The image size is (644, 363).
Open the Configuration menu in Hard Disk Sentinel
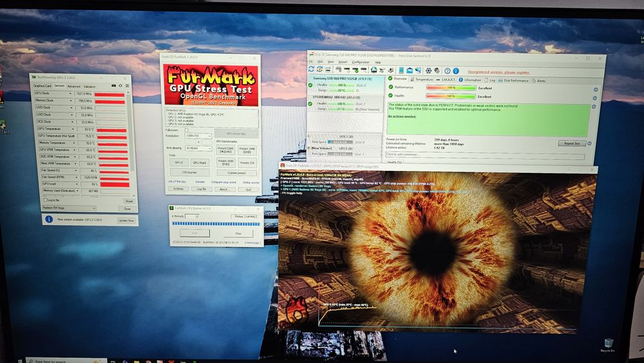pyautogui.click(x=361, y=62)
